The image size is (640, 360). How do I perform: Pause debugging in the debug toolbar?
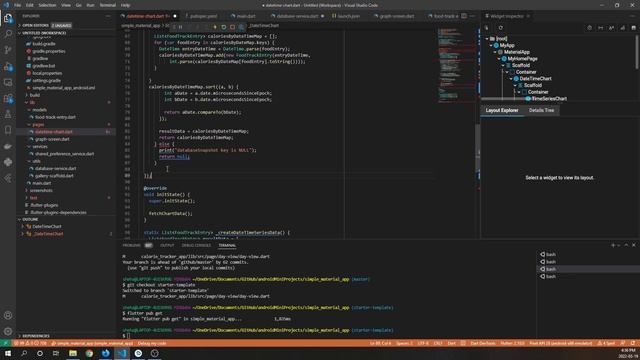[180, 27]
